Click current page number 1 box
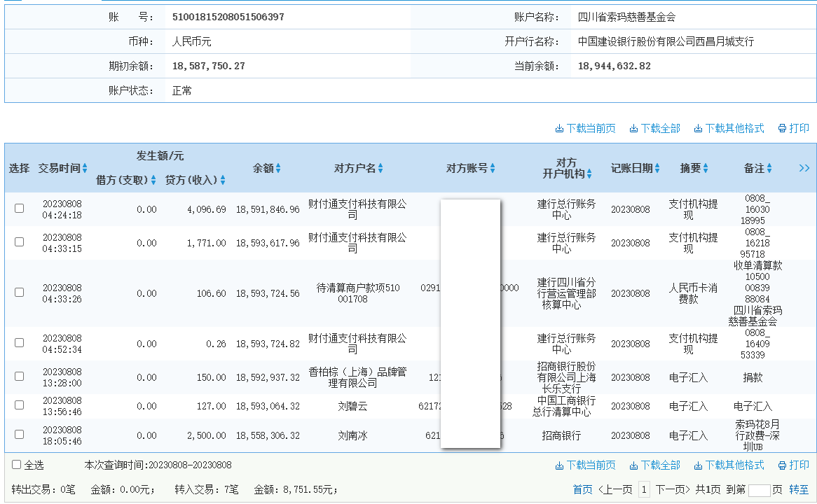817x504 pixels. click(x=644, y=489)
